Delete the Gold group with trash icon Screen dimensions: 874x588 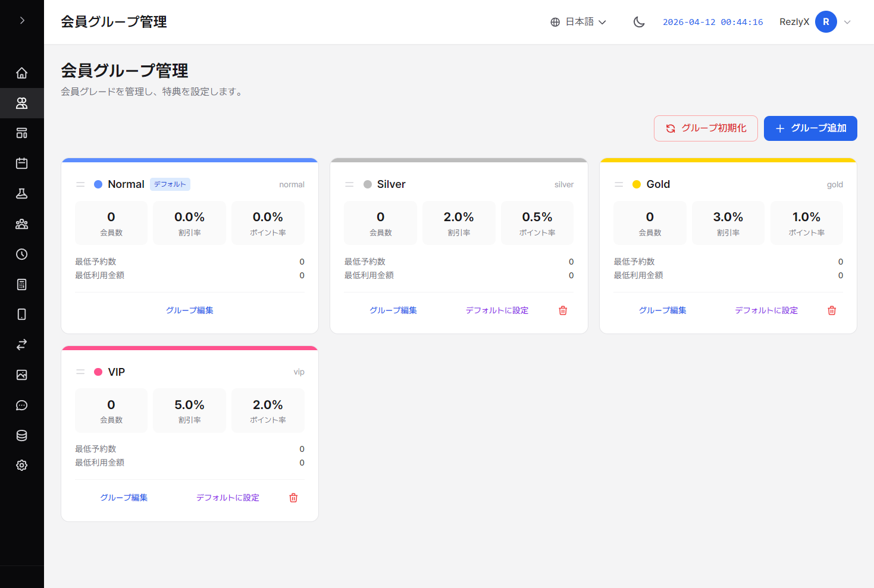[832, 310]
